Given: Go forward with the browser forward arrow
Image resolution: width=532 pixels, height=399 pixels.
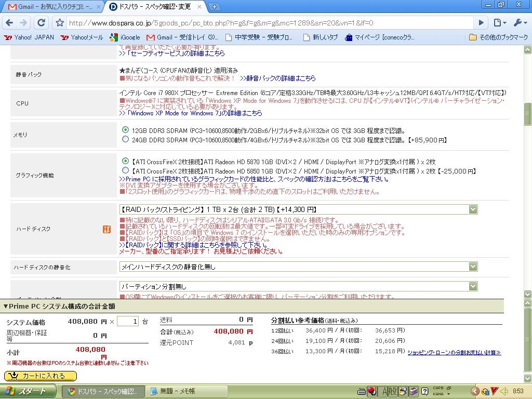Looking at the screenshot, I should [x=23, y=23].
